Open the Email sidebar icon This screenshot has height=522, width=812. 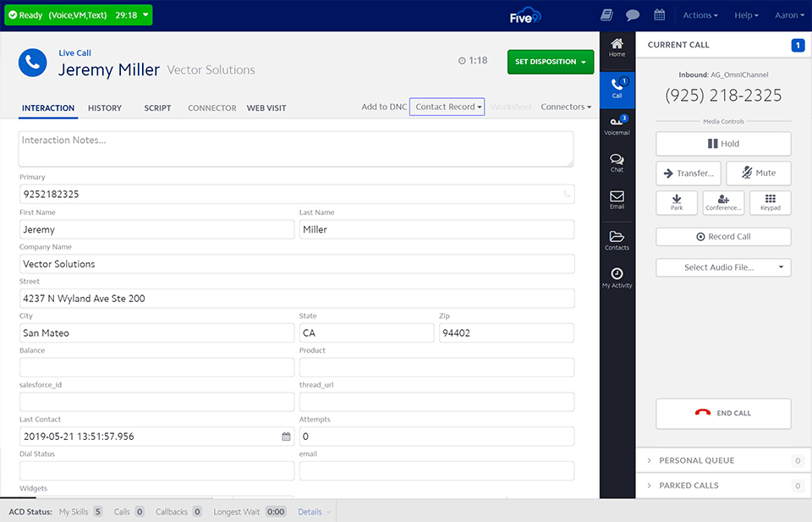tap(617, 200)
